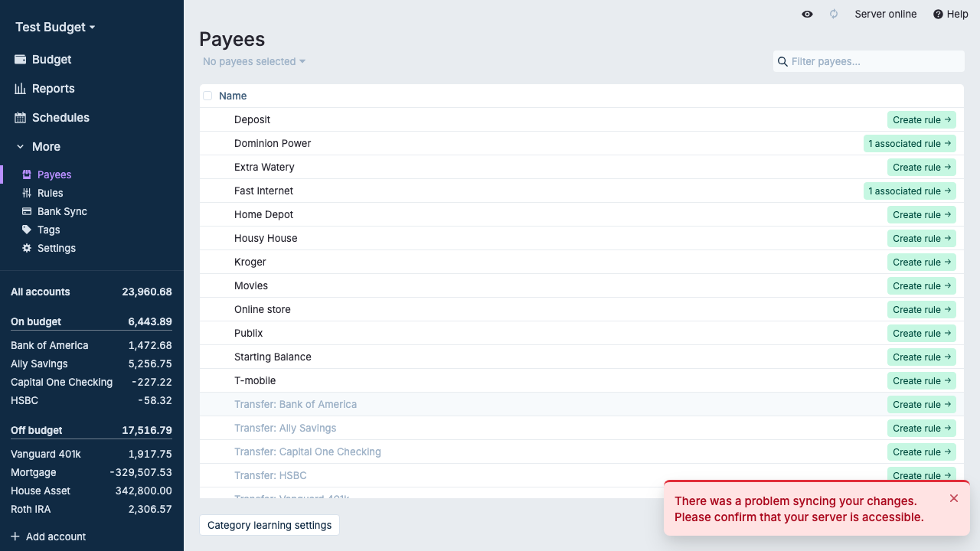Open 1 associated rule for Fast Internet
The image size is (980, 551).
tap(910, 191)
